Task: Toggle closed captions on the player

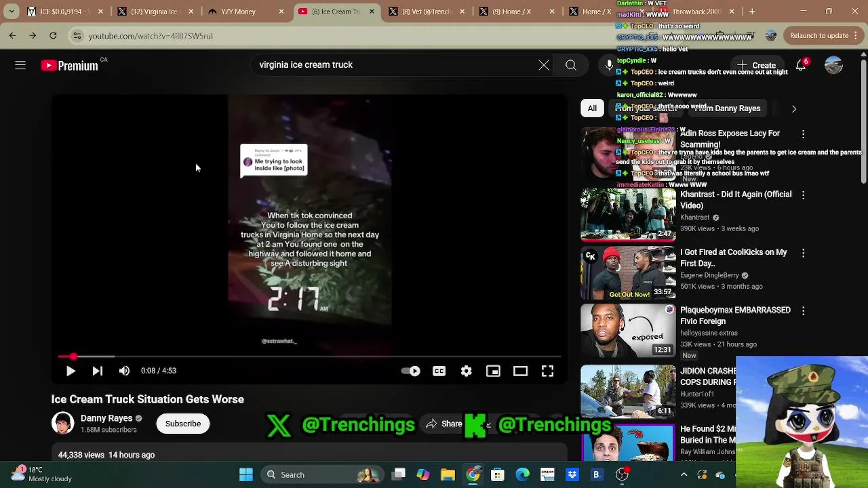Action: [439, 371]
